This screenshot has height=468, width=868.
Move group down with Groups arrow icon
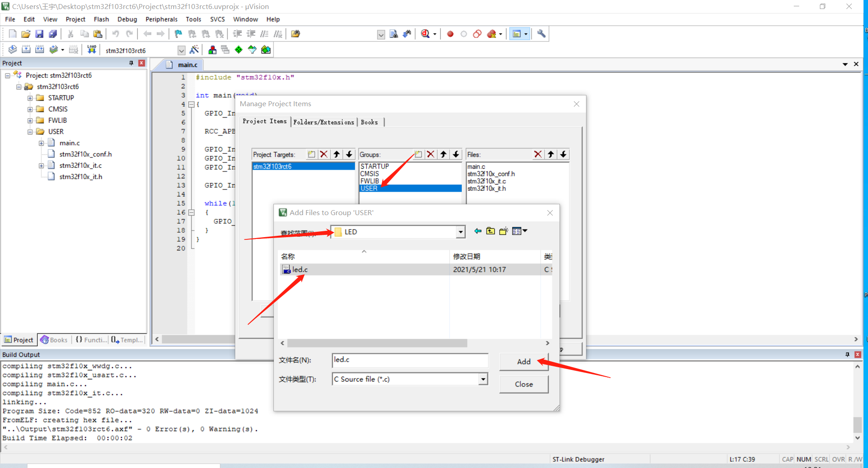[456, 154]
